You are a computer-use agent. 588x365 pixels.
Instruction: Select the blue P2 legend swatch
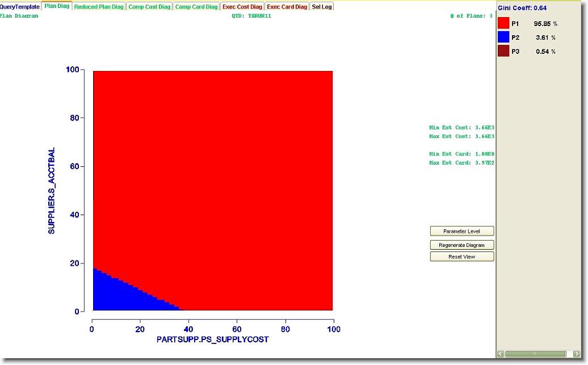[x=503, y=37]
